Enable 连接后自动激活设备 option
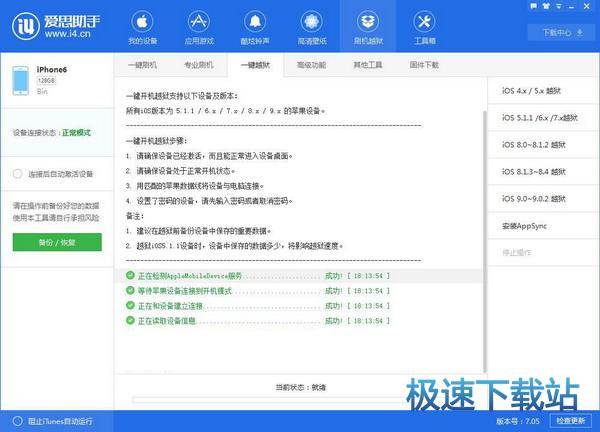 (18, 174)
